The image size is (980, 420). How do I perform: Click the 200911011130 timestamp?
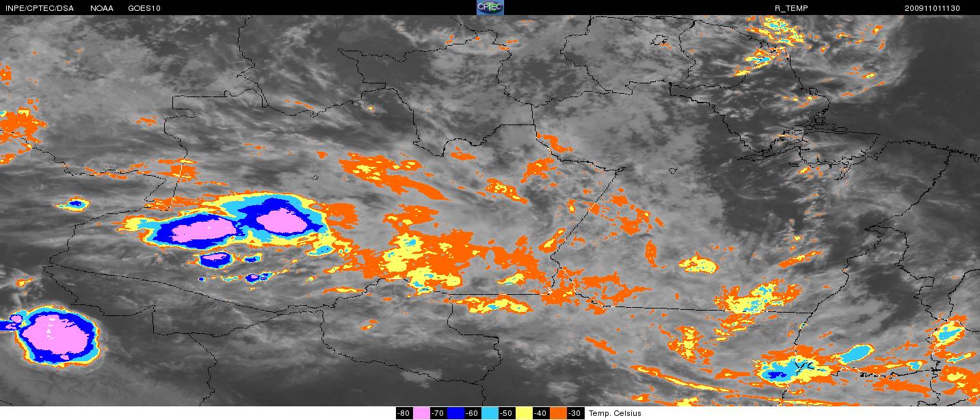pyautogui.click(x=932, y=8)
